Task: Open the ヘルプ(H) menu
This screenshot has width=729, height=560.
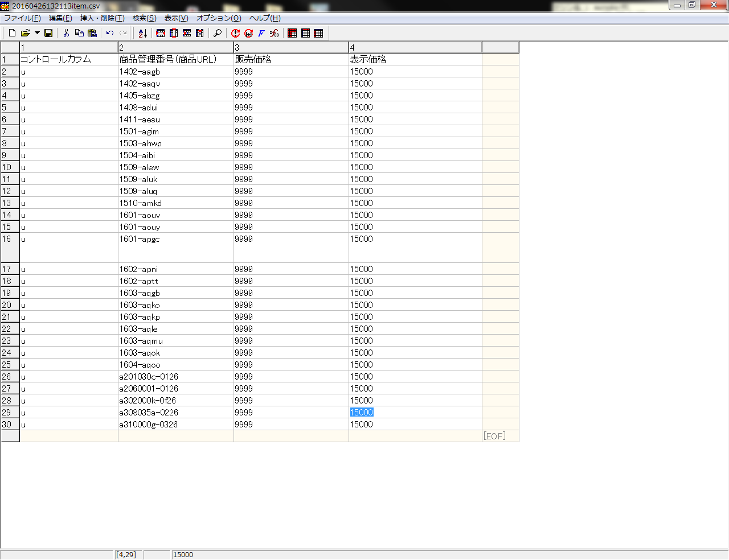Action: point(265,18)
